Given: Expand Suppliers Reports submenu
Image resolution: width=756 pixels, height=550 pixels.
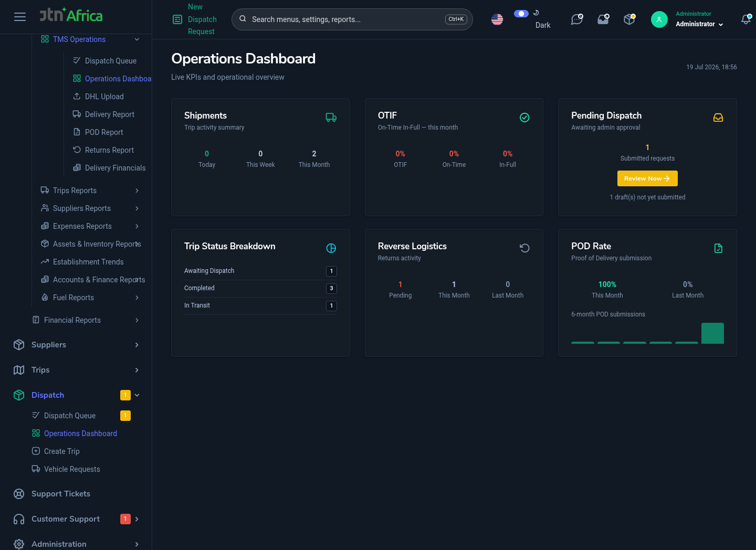Looking at the screenshot, I should click(90, 208).
